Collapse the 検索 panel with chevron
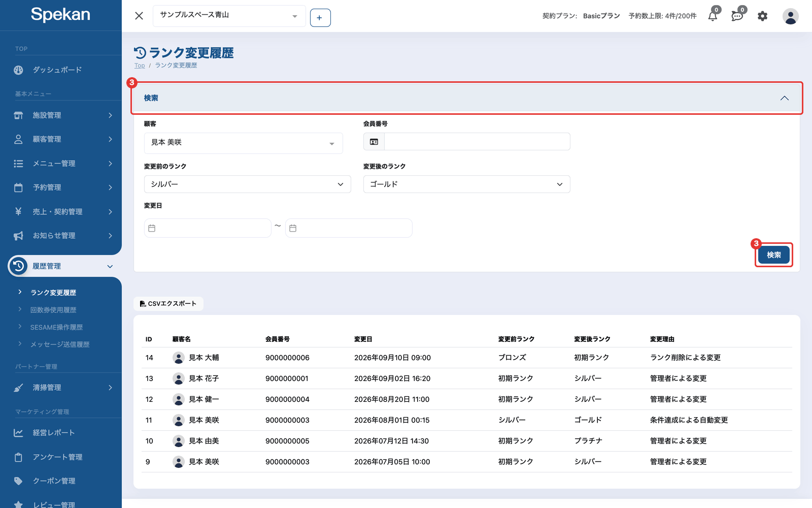This screenshot has width=812, height=508. click(785, 98)
